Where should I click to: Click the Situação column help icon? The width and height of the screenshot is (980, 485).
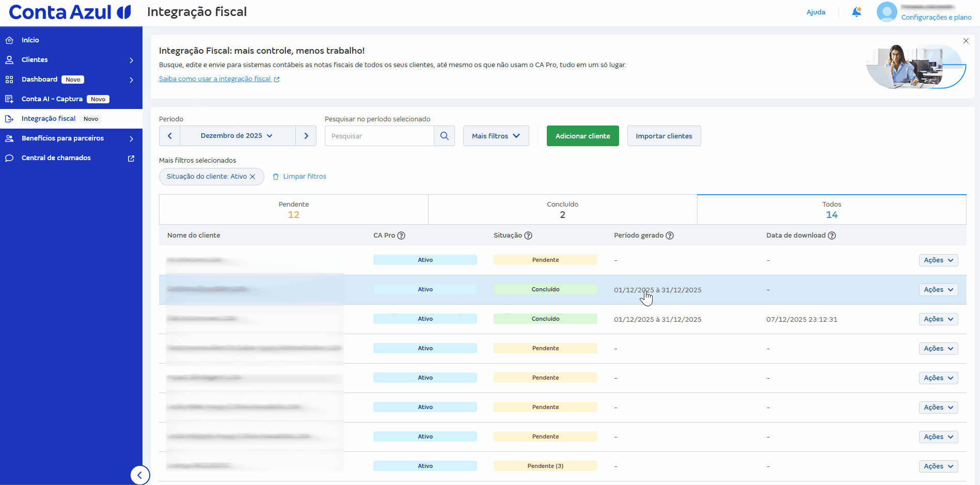[528, 236]
